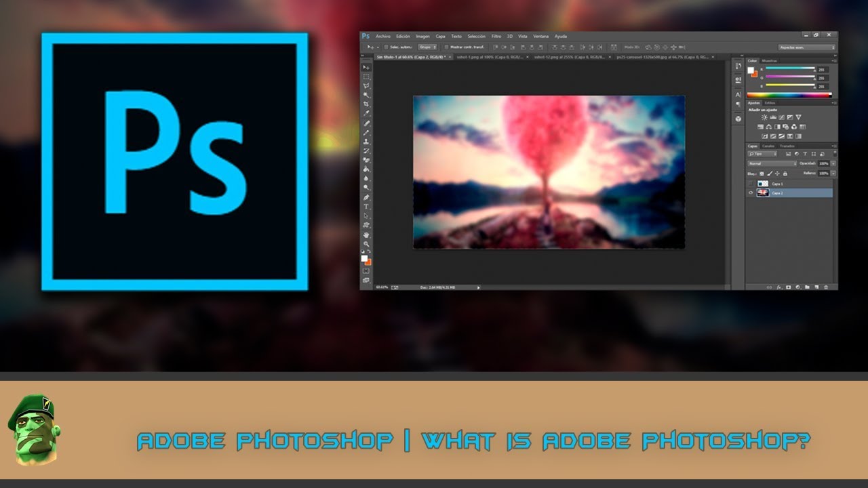This screenshot has height=488, width=868.
Task: Pick a color from the spectrum ramp
Action: [789, 95]
